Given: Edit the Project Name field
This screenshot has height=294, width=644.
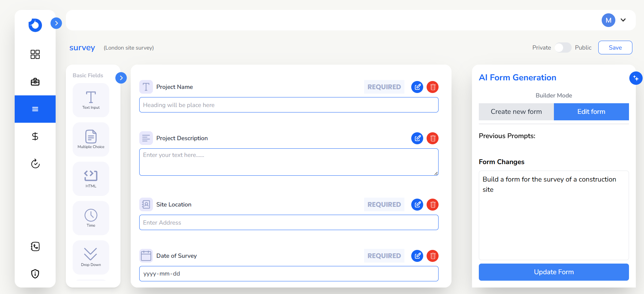Looking at the screenshot, I should (x=417, y=87).
